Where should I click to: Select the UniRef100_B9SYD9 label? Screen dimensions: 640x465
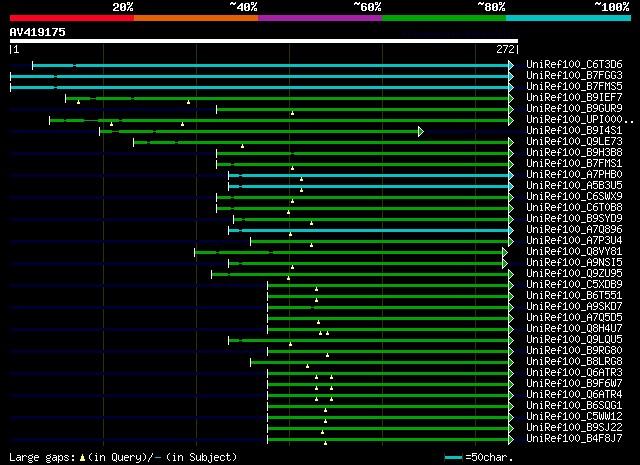pyautogui.click(x=574, y=218)
